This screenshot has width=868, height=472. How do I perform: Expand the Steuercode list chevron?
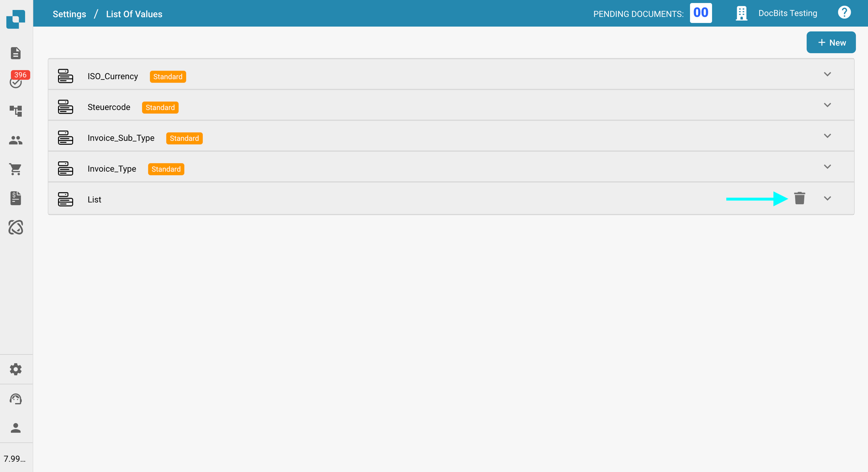coord(827,105)
